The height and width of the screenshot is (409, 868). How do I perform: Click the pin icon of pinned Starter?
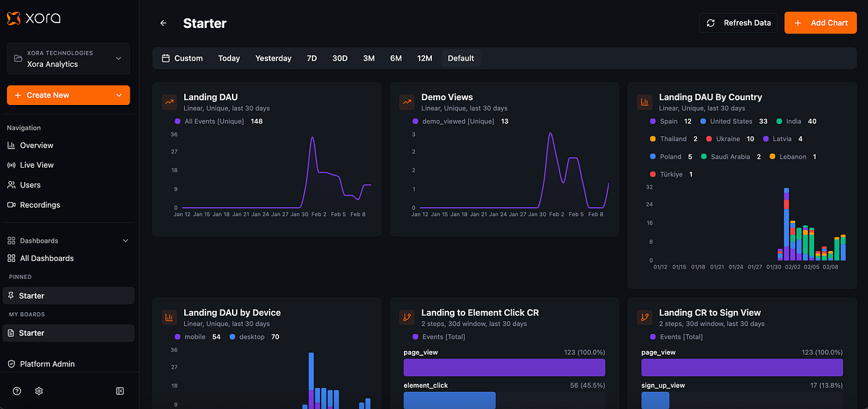(x=11, y=296)
